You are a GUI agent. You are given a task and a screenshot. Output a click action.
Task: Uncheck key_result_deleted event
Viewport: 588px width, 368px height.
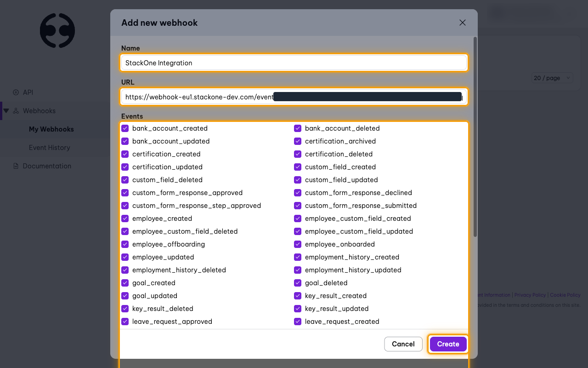pos(125,309)
